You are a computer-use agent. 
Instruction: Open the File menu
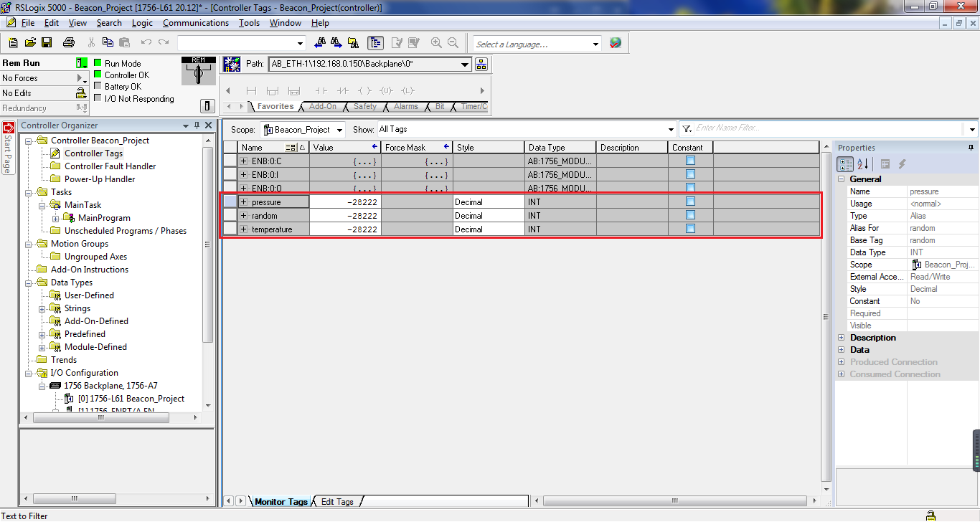(x=28, y=23)
